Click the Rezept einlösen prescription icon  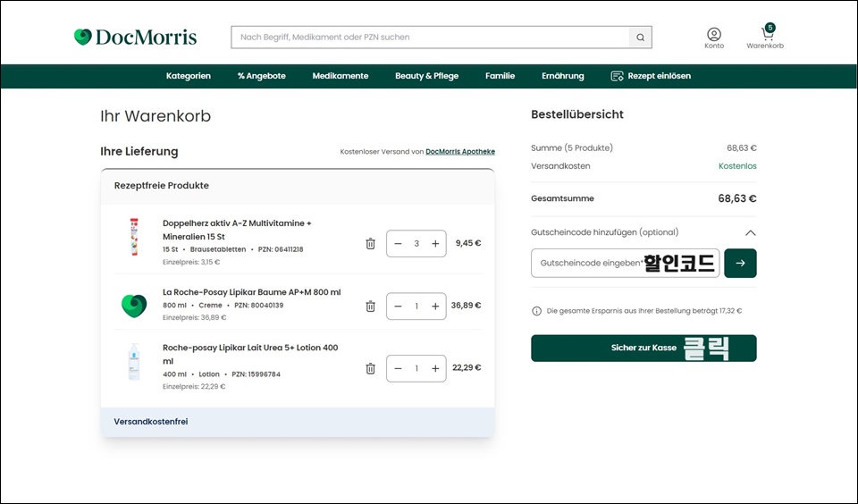pos(617,76)
